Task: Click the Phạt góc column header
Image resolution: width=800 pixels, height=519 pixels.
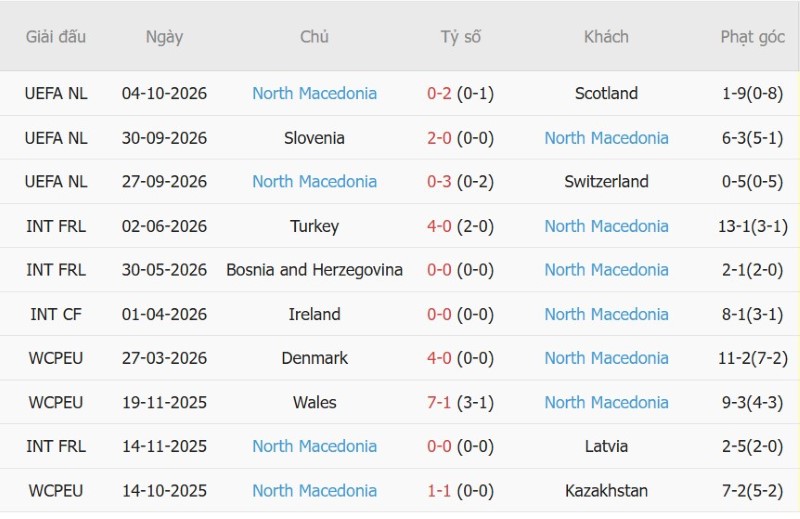Action: (x=753, y=37)
